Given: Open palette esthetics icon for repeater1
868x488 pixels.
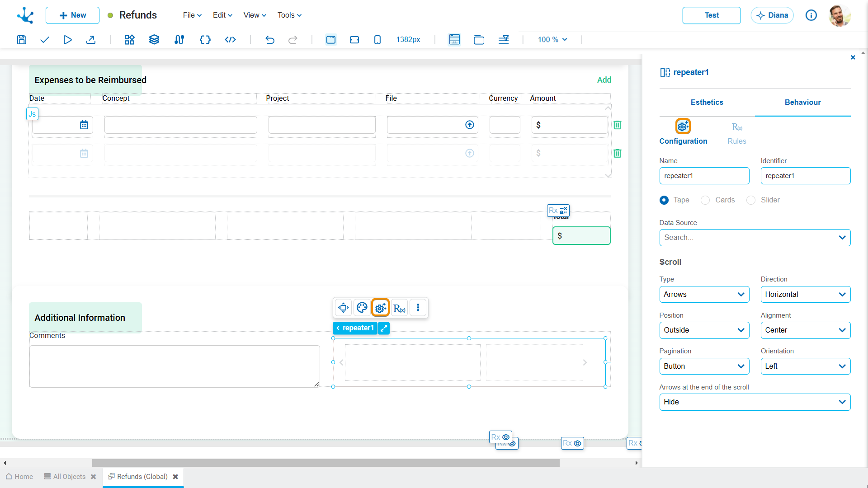Looking at the screenshot, I should 362,308.
